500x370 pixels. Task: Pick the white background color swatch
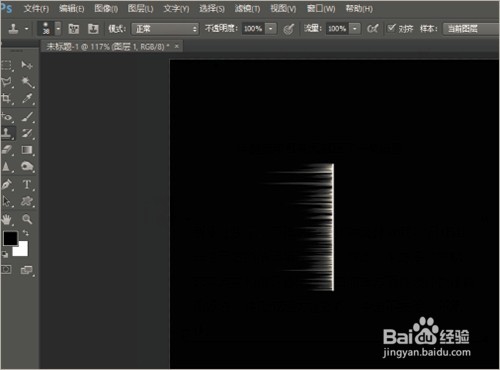(22, 250)
